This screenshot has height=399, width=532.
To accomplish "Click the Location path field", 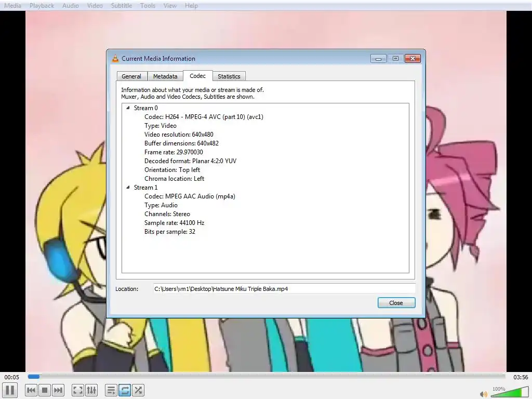I will pos(284,289).
